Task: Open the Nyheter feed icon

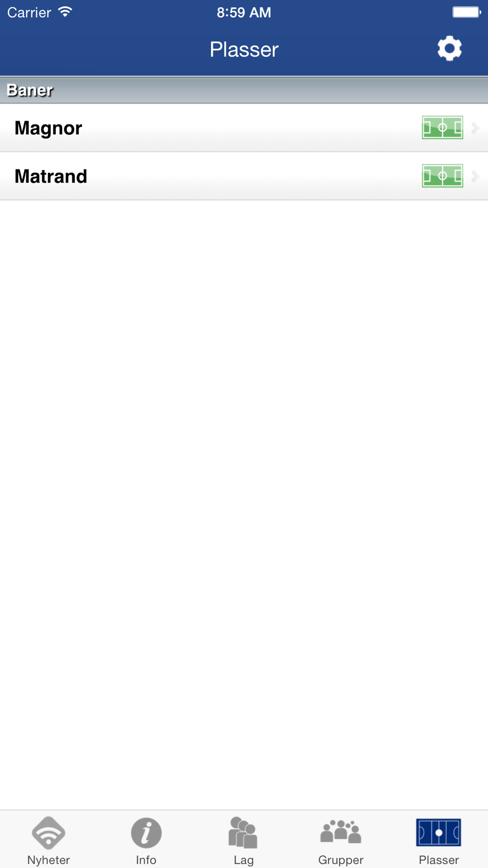Action: click(48, 833)
